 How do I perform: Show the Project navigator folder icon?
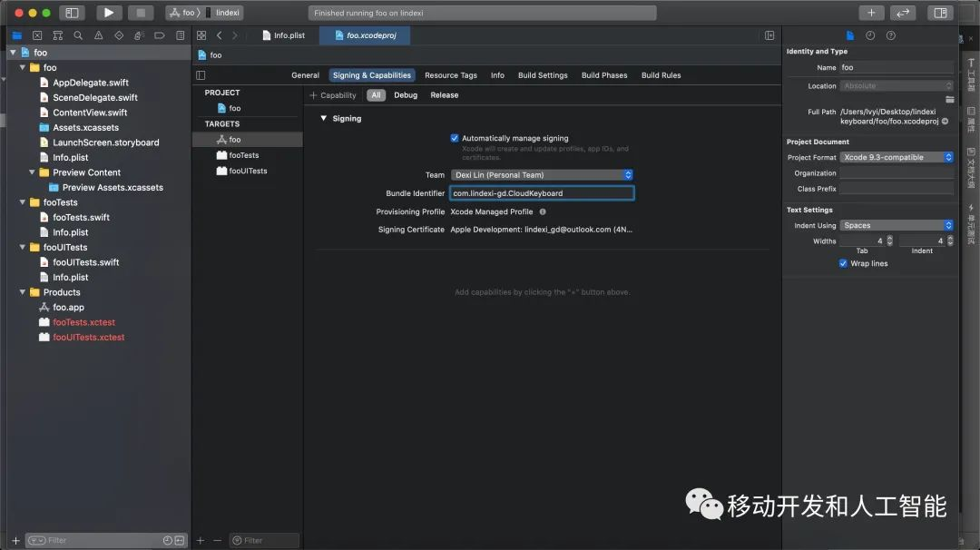17,35
